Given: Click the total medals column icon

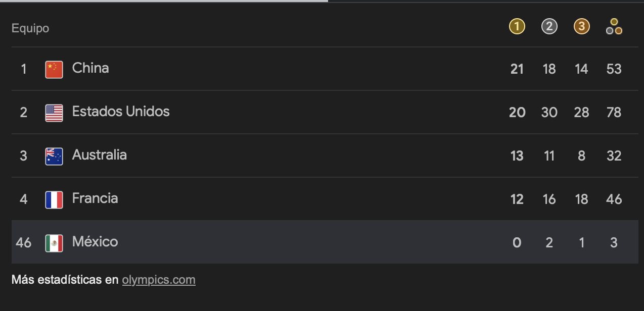Looking at the screenshot, I should [x=614, y=27].
